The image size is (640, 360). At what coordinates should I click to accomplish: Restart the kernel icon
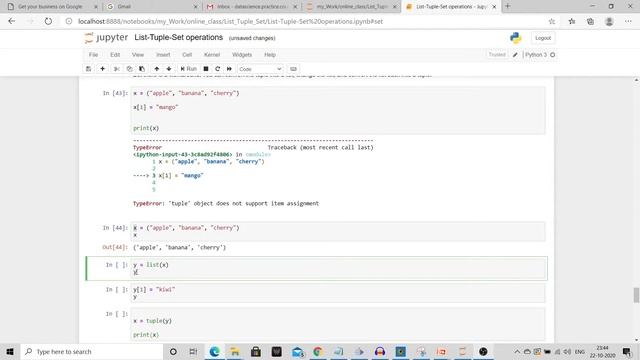click(218, 69)
